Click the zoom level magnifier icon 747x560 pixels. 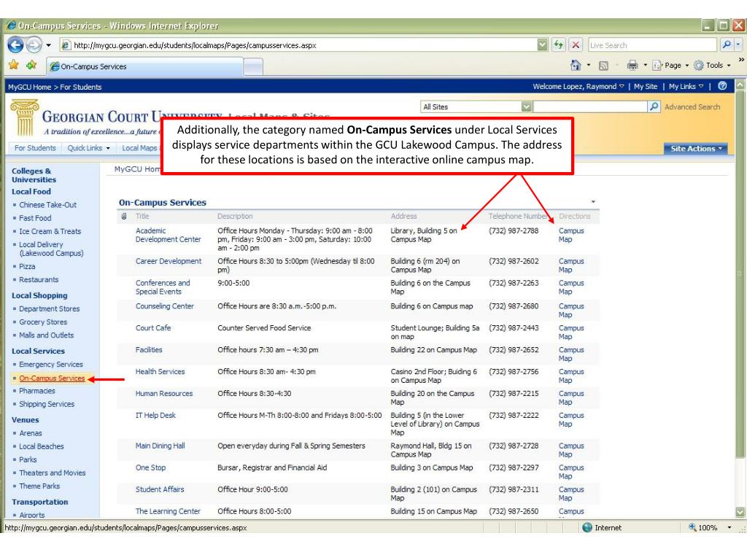(x=692, y=527)
